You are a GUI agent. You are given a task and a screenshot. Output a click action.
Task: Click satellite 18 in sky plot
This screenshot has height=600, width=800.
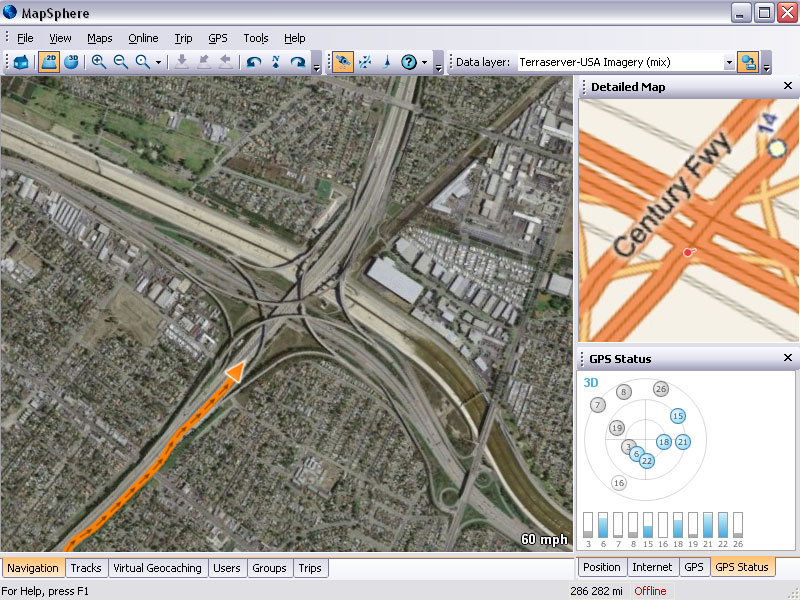pyautogui.click(x=664, y=442)
